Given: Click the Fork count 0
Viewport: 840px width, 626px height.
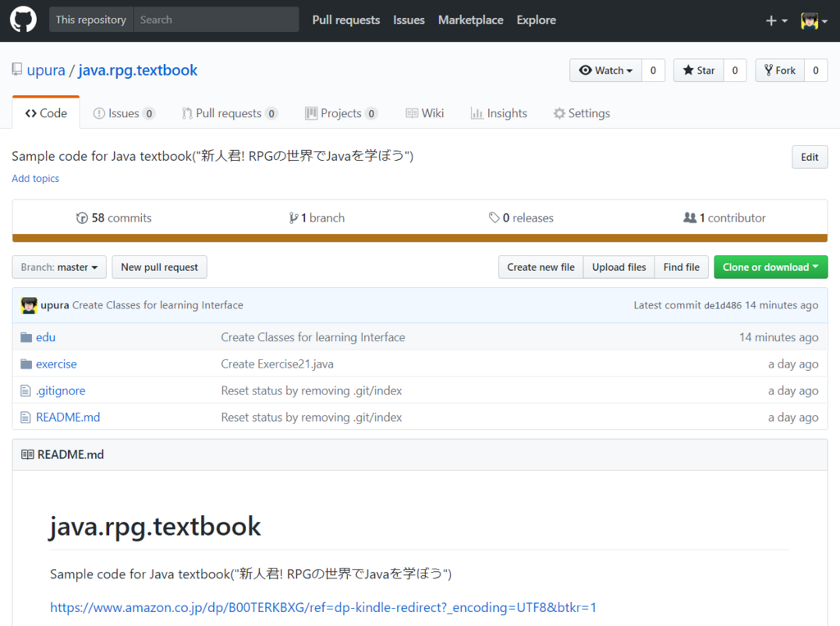Looking at the screenshot, I should (x=815, y=71).
